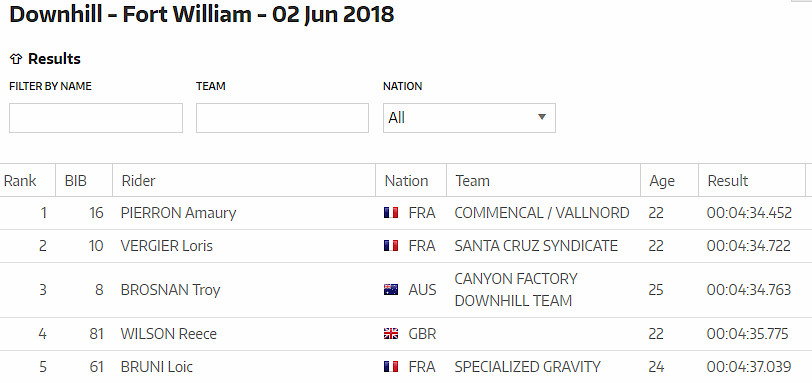Click the Nation dropdown arrow
The width and height of the screenshot is (812, 383).
542,117
